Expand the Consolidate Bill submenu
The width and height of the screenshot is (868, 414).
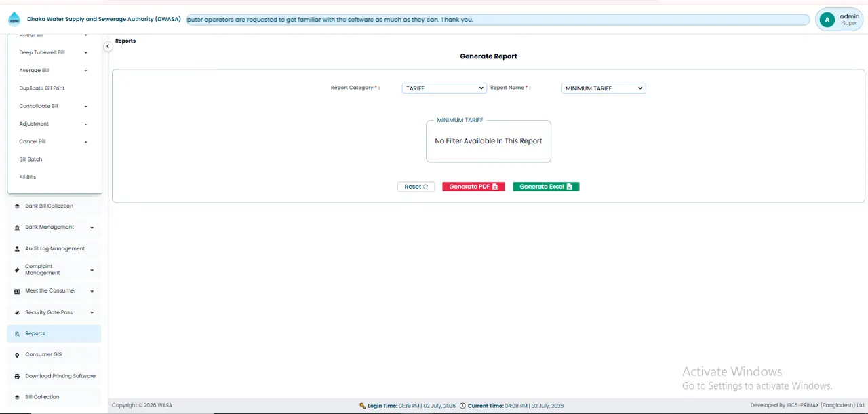(86, 107)
